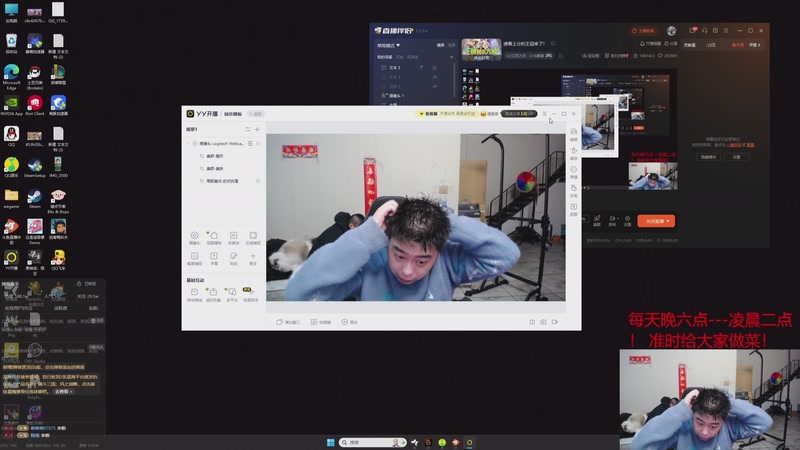
Task: Select second beauty sub-item under webcam source
Action: click(215, 168)
